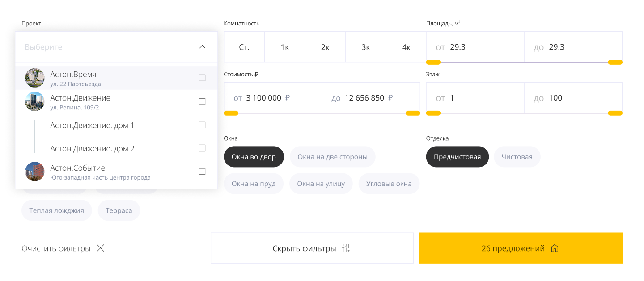Click the left handle of the Площадь slider
Viewport: 644px width, 281px height.
coord(433,62)
